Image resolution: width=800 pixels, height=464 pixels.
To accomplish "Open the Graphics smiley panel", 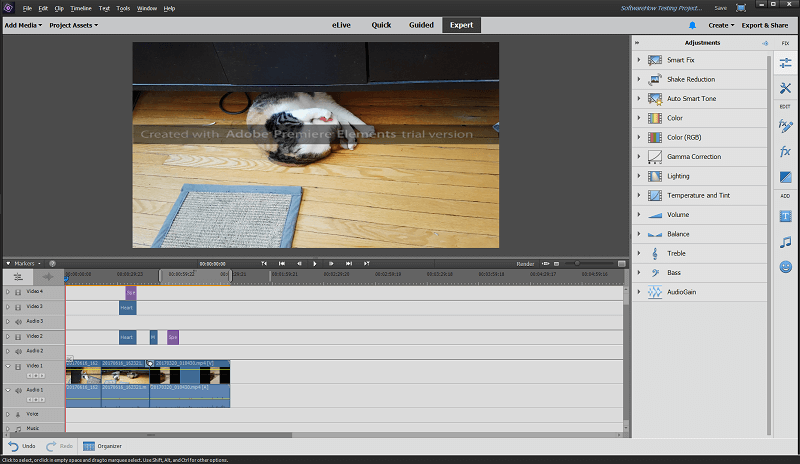I will tap(785, 267).
